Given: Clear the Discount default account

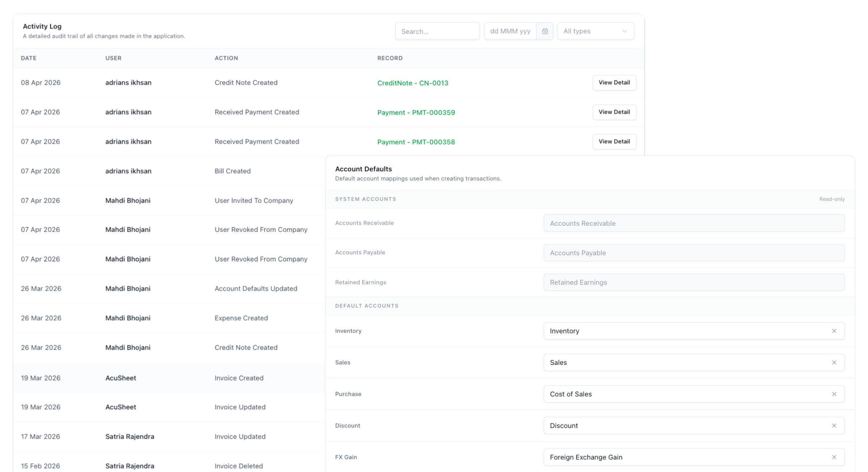Looking at the screenshot, I should pyautogui.click(x=834, y=426).
